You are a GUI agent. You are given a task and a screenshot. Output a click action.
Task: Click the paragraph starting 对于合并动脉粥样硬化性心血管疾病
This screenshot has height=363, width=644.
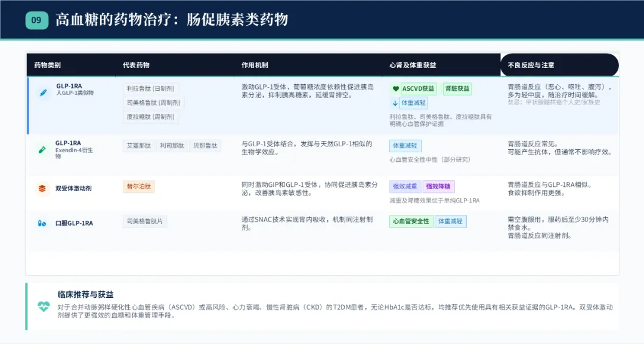(335, 311)
